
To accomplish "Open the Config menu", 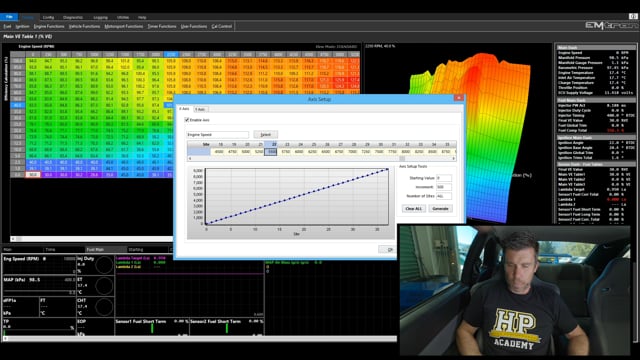I will (x=48, y=18).
